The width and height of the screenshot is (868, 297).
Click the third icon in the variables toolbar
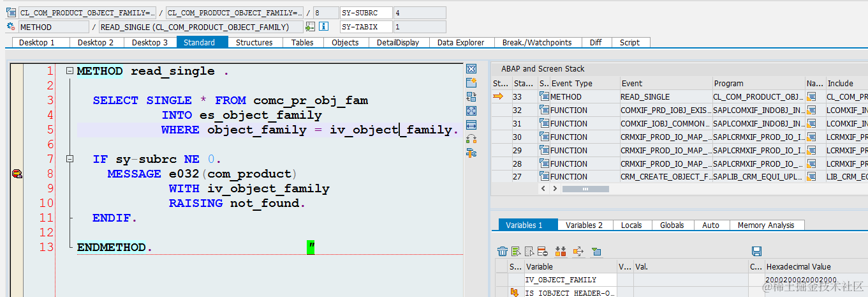(x=529, y=251)
